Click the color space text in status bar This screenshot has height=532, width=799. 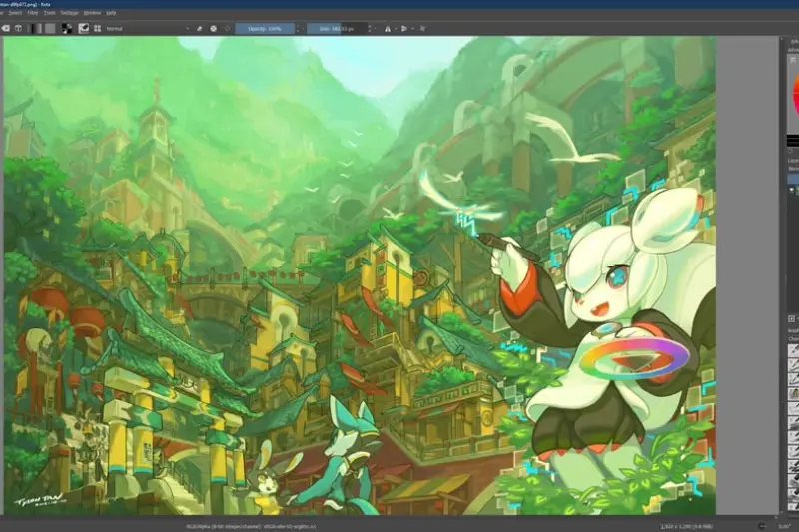point(251,526)
